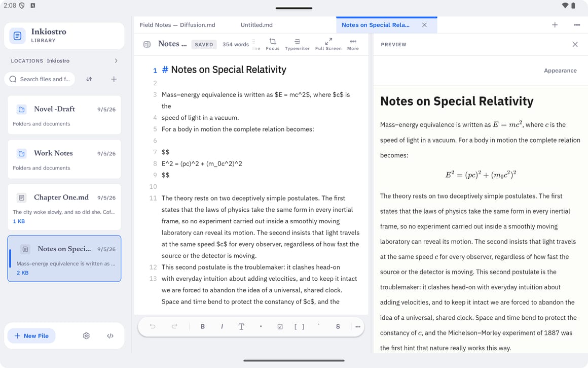The width and height of the screenshot is (588, 368).
Task: Click the 1 KB size label
Action: coord(19,221)
